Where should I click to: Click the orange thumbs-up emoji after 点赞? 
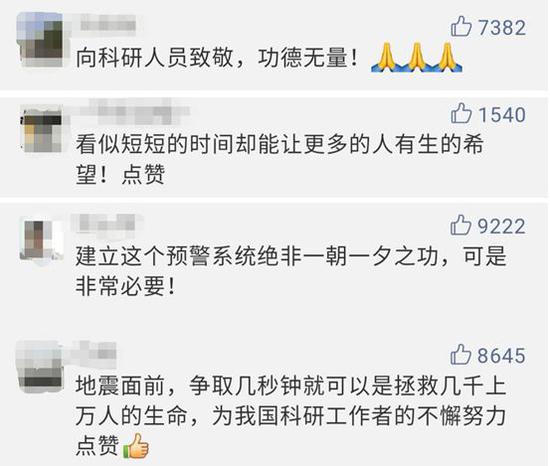tap(136, 446)
